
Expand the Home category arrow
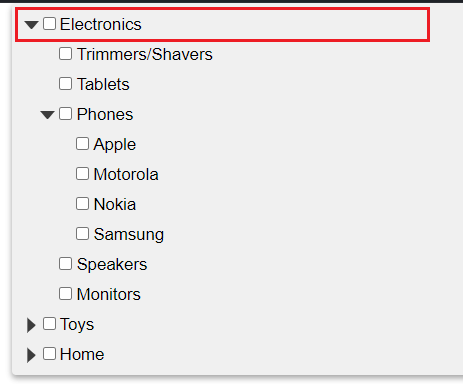pos(31,355)
